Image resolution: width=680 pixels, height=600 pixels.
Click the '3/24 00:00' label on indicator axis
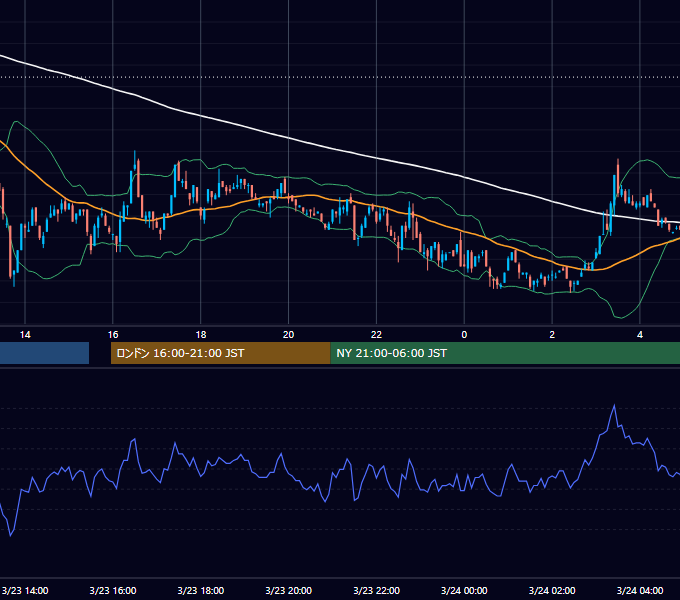(464, 590)
